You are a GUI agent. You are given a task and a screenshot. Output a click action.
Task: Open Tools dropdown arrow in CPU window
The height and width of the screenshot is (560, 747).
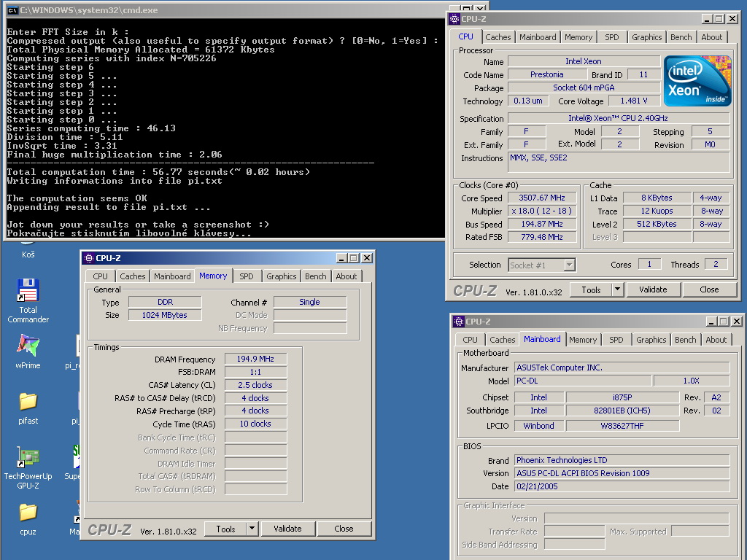[617, 289]
